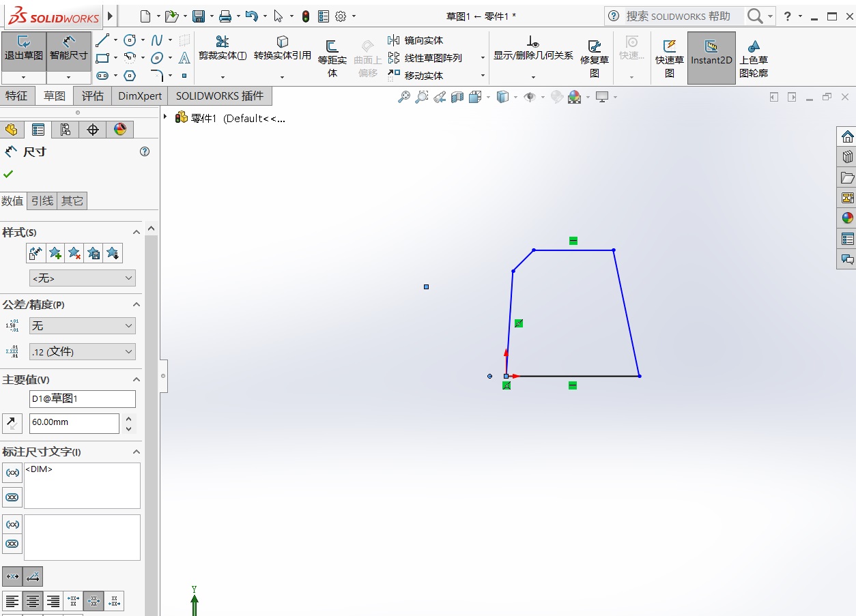Select the sketch Text tool
856x616 pixels.
click(184, 58)
